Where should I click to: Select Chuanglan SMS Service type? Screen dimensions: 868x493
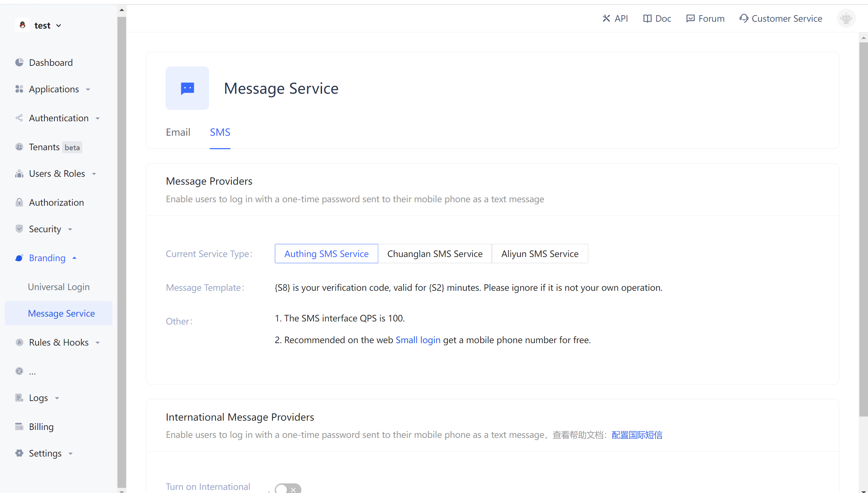click(x=435, y=254)
